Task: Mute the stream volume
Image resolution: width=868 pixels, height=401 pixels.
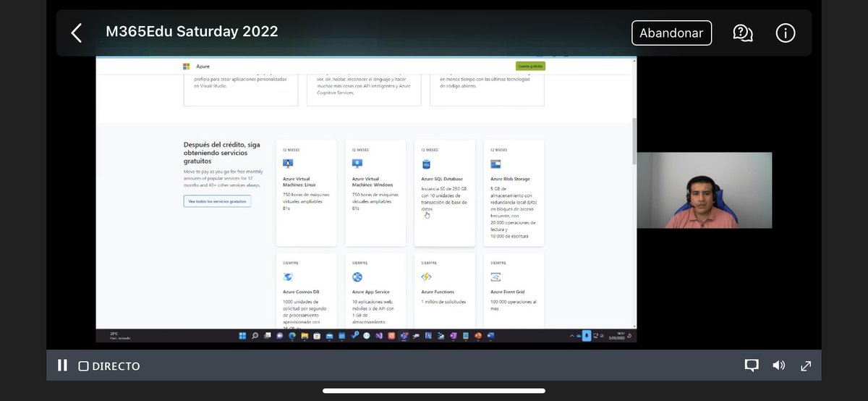Action: tap(779, 366)
